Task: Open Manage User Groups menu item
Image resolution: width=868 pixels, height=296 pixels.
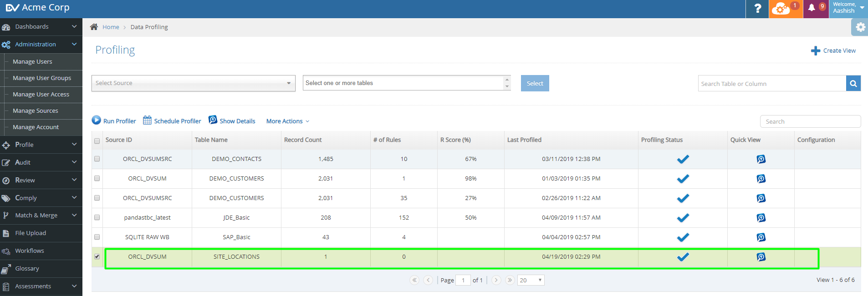Action: (42, 78)
